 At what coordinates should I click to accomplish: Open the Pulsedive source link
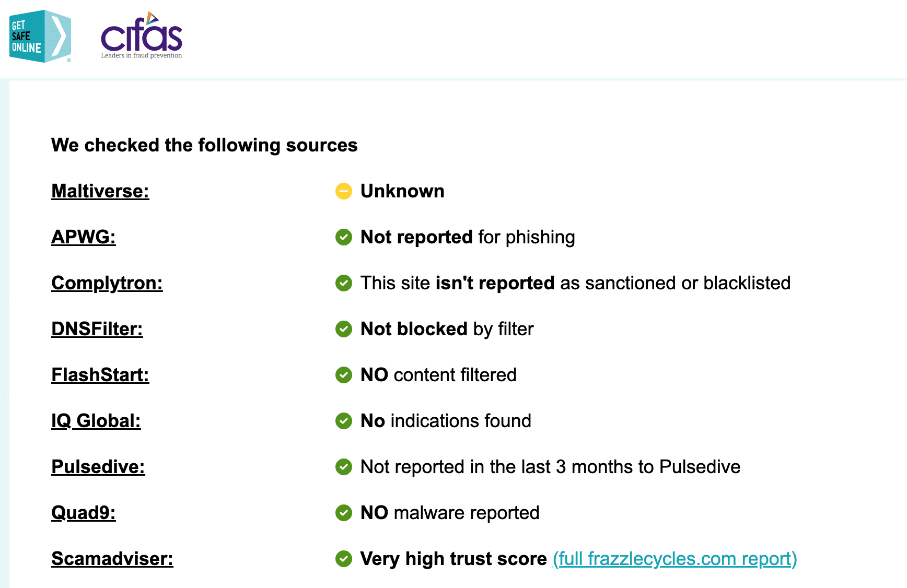pyautogui.click(x=98, y=467)
